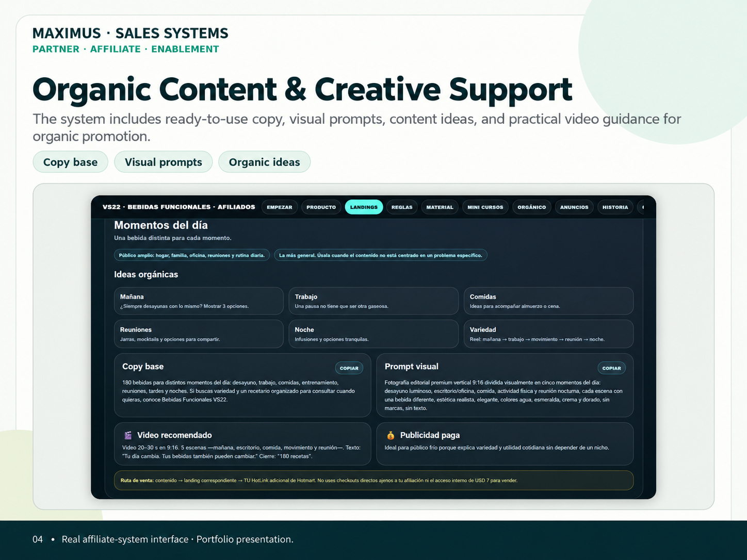
Task: Select the Trabajo idea card
Action: pos(373,301)
